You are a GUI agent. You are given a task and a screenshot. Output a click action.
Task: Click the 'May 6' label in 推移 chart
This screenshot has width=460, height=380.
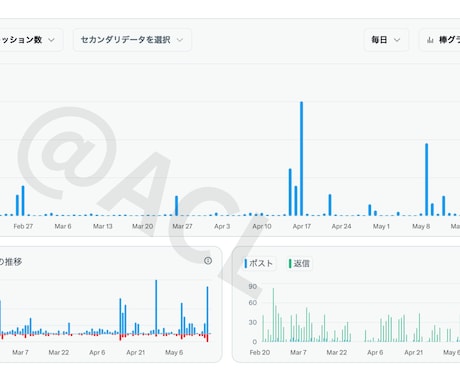click(174, 352)
